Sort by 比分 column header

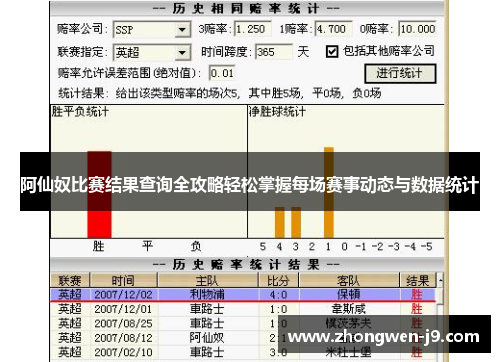[279, 280]
